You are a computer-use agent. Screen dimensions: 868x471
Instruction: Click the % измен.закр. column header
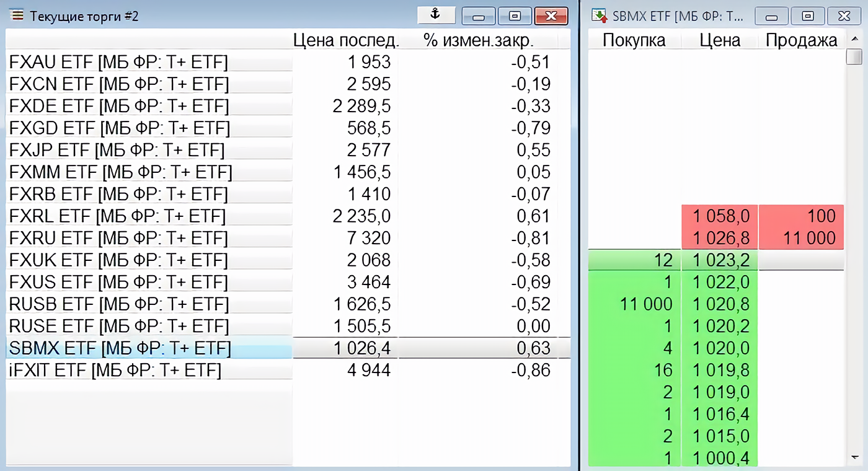pos(479,41)
